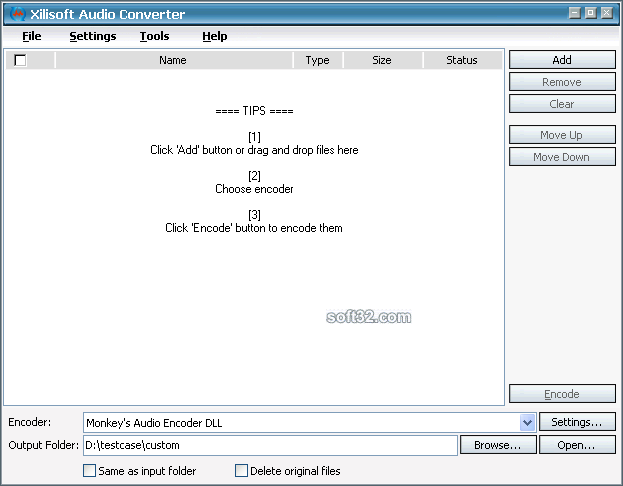The image size is (623, 486).
Task: Sort by the Size column header
Action: coord(382,60)
